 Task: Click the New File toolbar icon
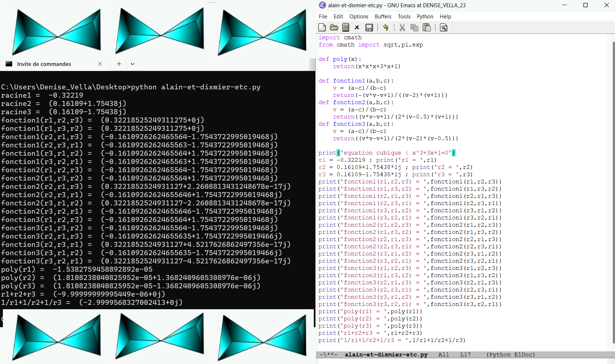click(x=322, y=27)
